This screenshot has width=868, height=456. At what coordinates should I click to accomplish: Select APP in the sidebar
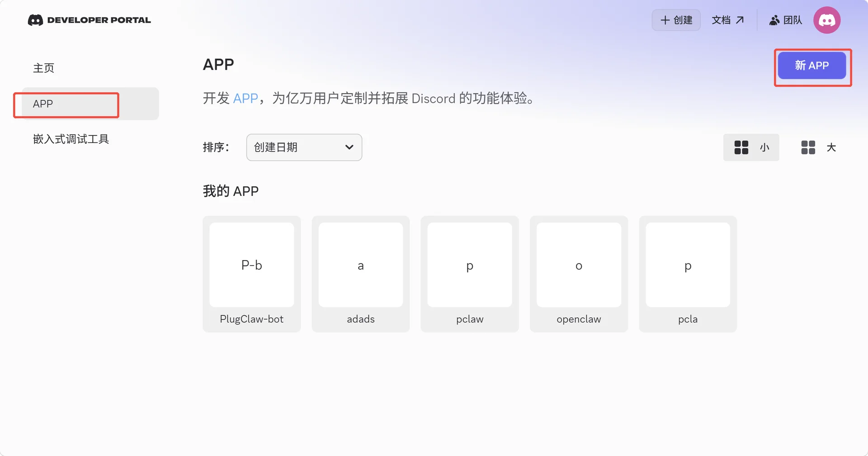(90, 104)
